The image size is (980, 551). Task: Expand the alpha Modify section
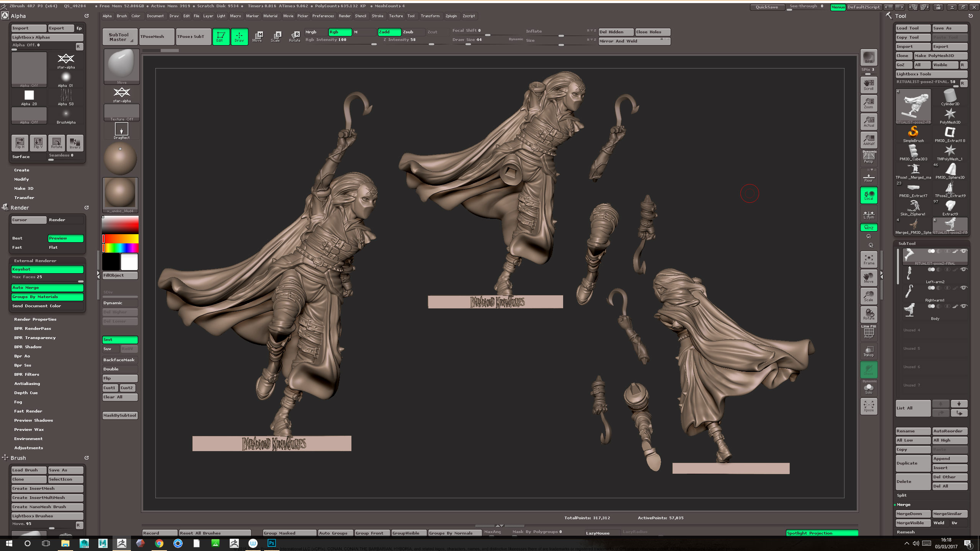click(x=21, y=179)
